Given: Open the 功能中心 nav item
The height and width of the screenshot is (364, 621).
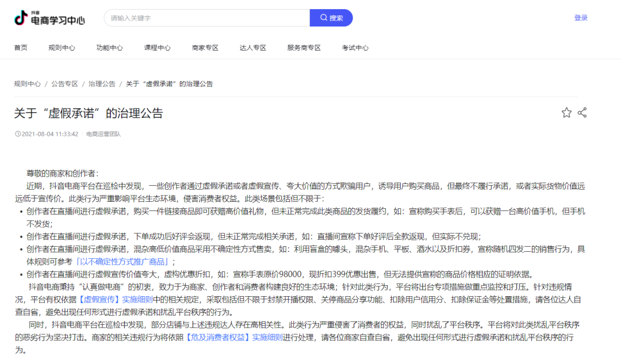Looking at the screenshot, I should coord(110,48).
